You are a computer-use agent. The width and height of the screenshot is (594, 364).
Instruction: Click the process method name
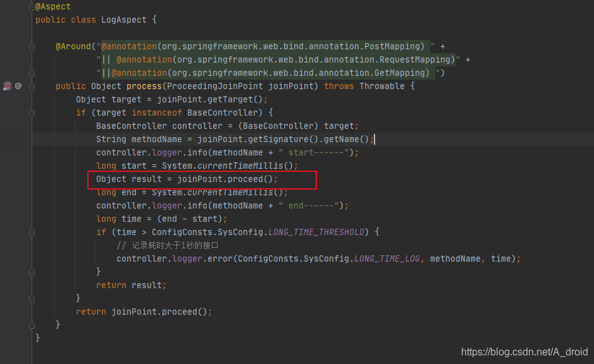[x=144, y=87]
